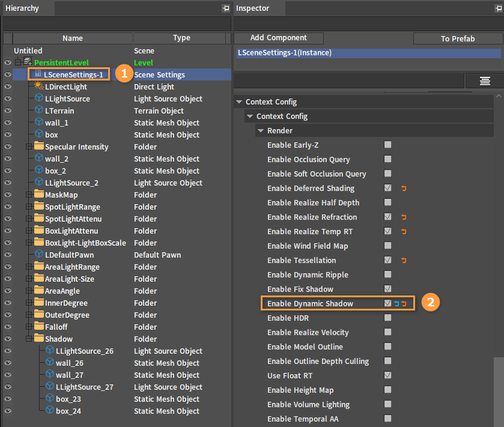Reset Enable Realize Refraction with orange arrow
This screenshot has width=504, height=427.
pyautogui.click(x=404, y=217)
